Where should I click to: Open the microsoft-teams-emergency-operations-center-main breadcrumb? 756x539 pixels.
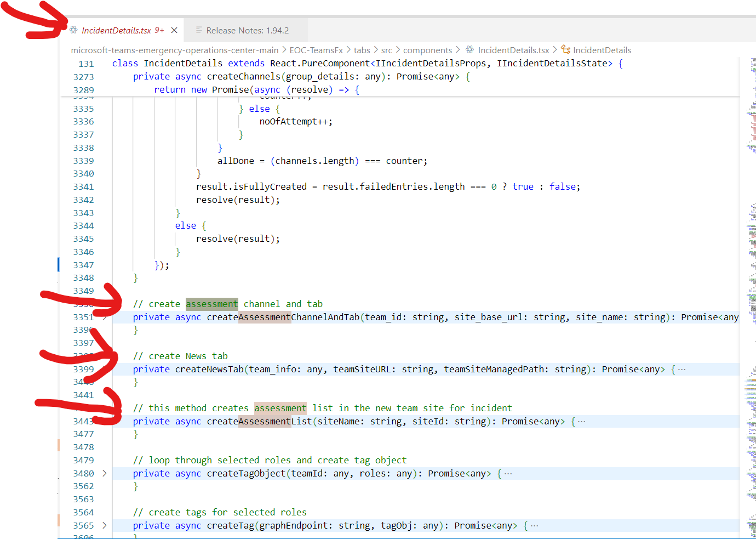pos(175,50)
